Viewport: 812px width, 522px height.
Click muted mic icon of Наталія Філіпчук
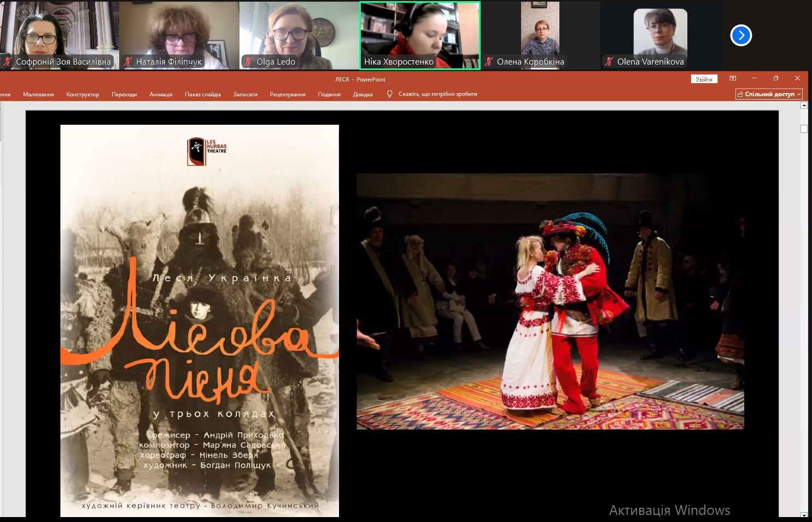coord(128,62)
